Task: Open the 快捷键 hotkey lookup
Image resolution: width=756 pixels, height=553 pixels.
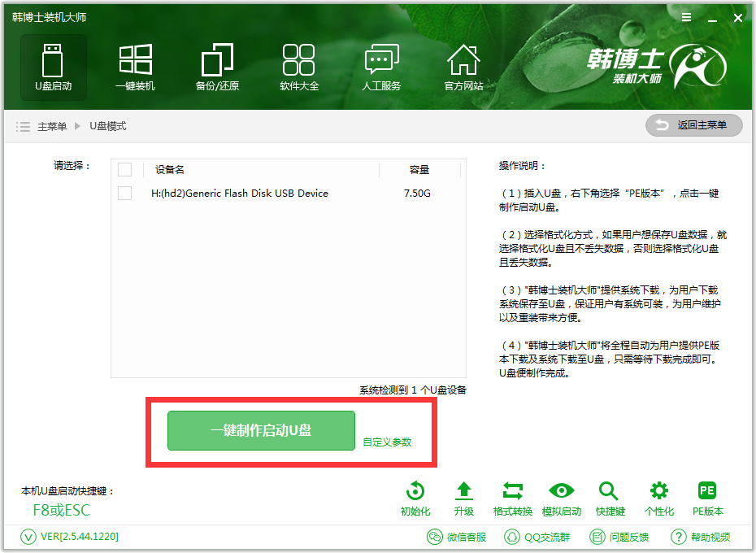Action: point(610,499)
